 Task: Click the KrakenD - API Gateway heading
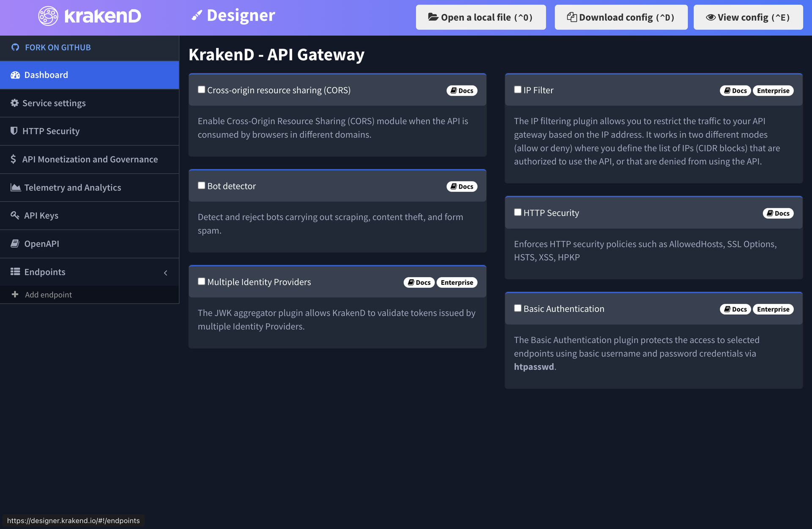pyautogui.click(x=277, y=55)
